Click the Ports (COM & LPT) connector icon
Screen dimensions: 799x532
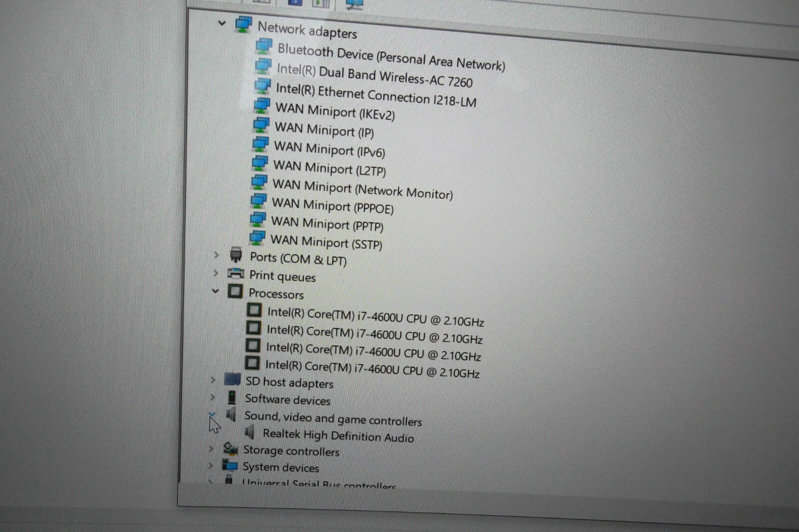pyautogui.click(x=236, y=255)
